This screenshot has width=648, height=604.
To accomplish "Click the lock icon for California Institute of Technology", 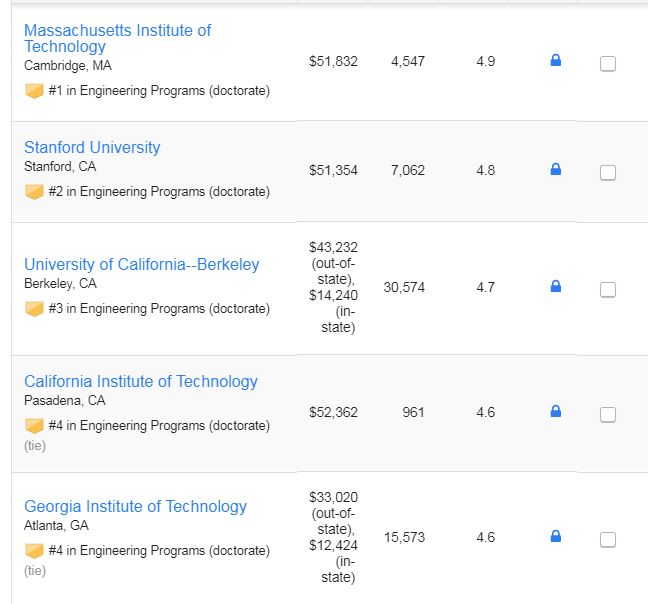I will point(556,411).
